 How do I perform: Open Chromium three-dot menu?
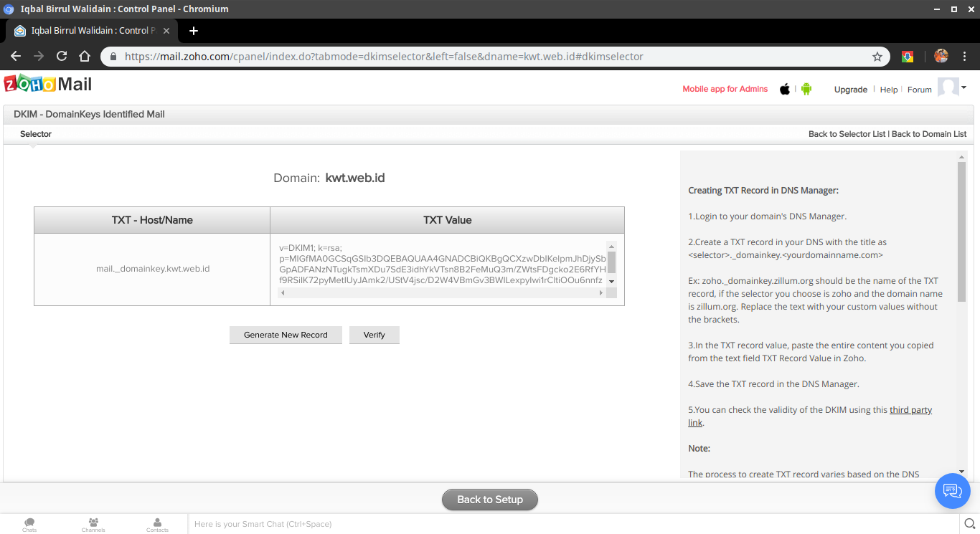coord(965,57)
